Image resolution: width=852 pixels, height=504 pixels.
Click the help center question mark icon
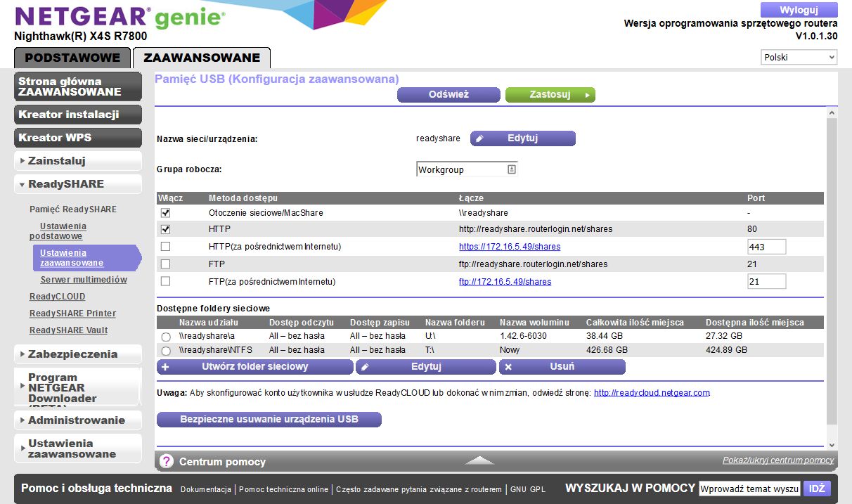coord(167,461)
